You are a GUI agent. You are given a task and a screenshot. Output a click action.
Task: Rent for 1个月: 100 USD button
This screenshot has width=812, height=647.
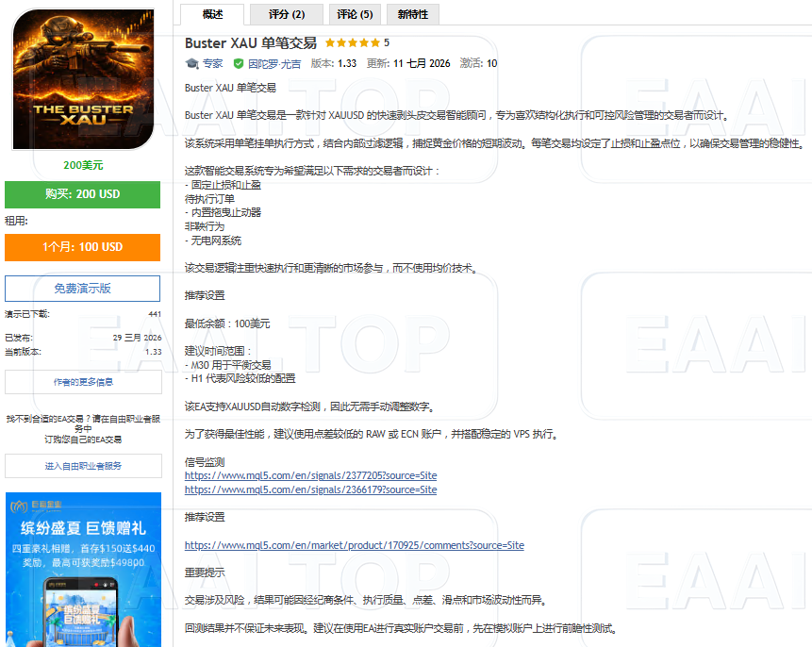(82, 247)
